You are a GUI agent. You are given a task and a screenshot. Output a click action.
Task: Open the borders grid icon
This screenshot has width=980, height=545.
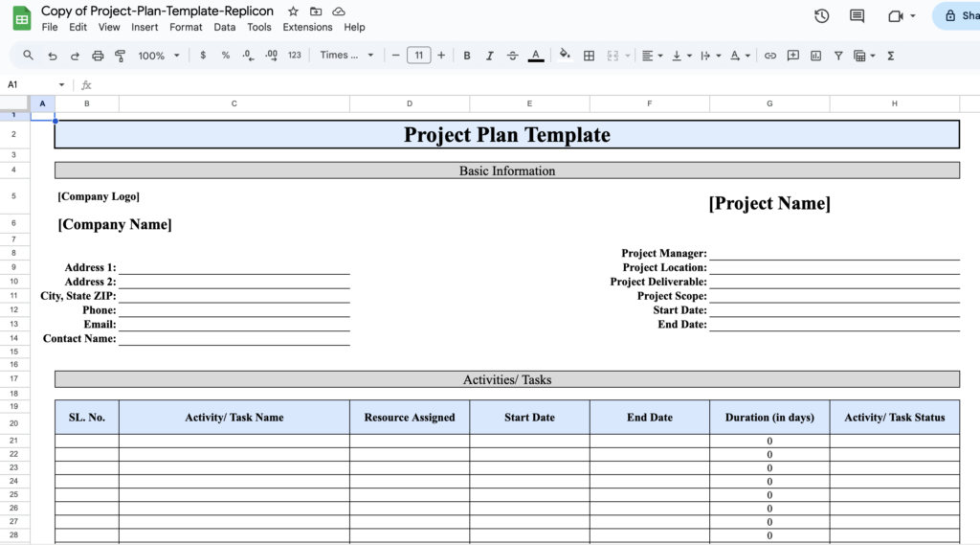(589, 56)
